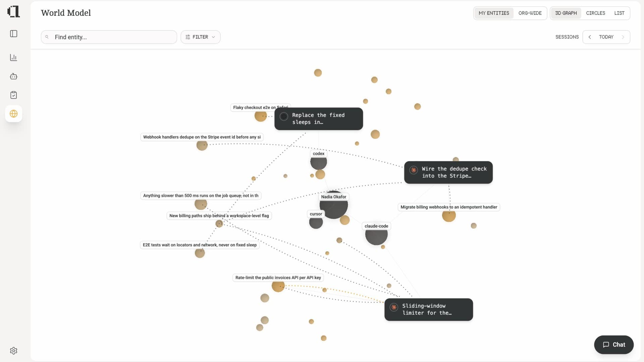
Task: Click the Anything slower than 500 ms label
Action: coord(201,196)
